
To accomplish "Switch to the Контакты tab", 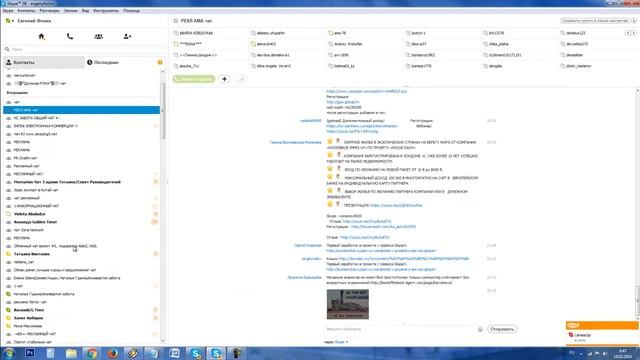I will click(44, 62).
